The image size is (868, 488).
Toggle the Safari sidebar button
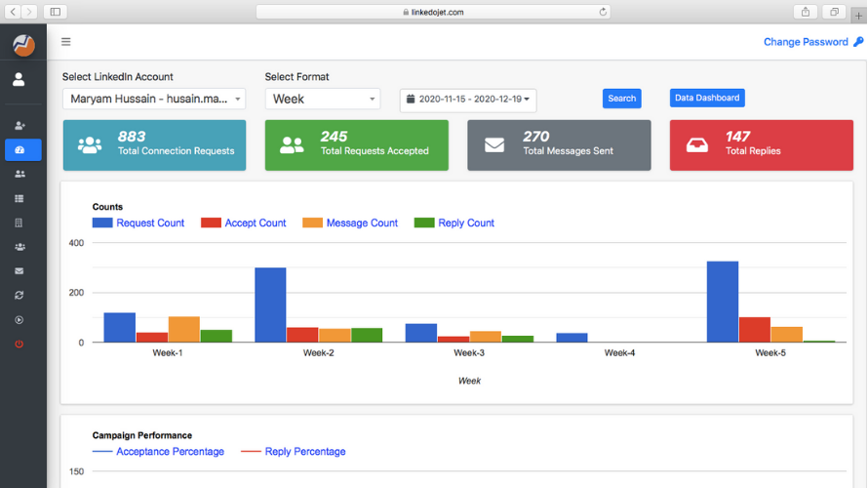pyautogui.click(x=56, y=12)
